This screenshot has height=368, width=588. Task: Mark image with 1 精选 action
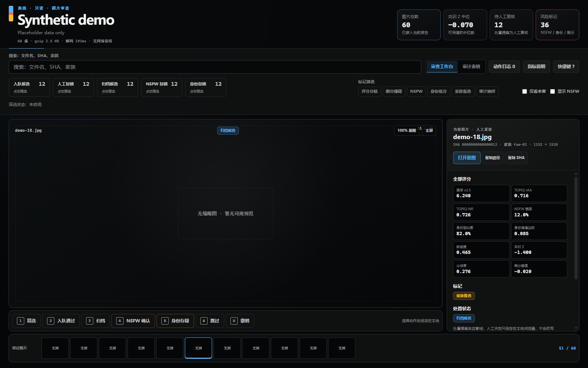[x=26, y=321]
